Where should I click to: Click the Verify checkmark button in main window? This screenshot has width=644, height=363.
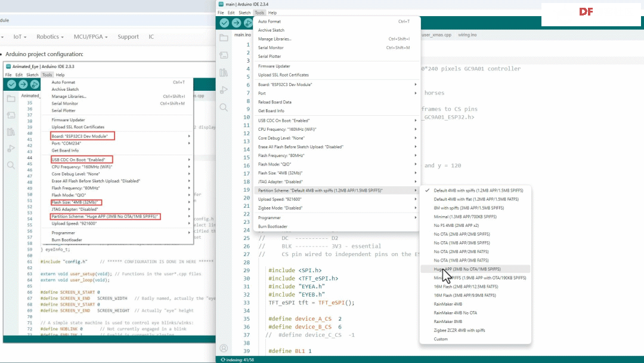pyautogui.click(x=224, y=23)
